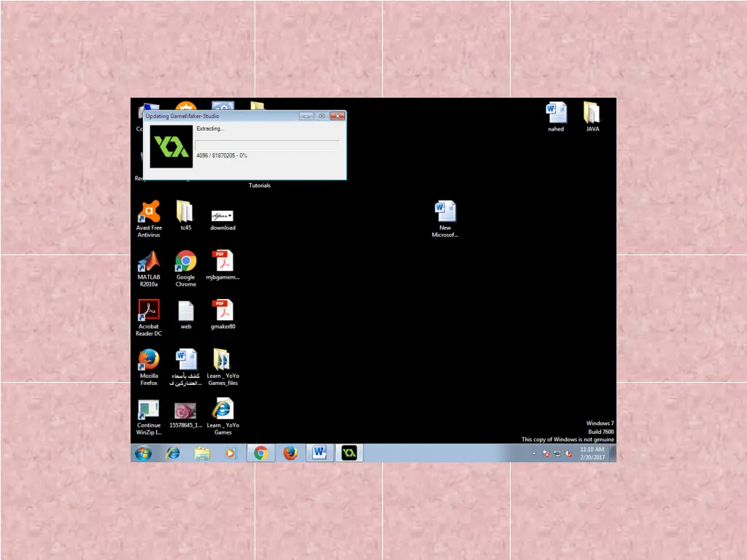
Task: Select the 15578645_1 image thumbnail
Action: [185, 411]
